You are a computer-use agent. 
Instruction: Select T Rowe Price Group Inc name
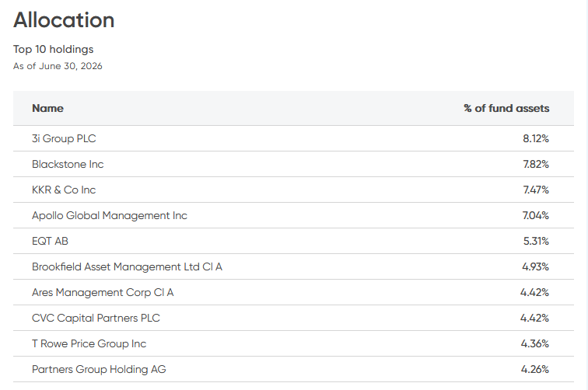(89, 343)
